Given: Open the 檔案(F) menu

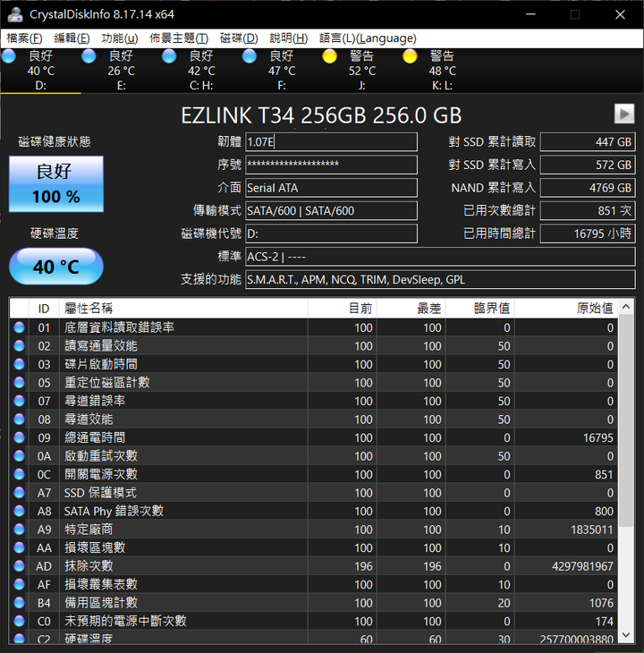Looking at the screenshot, I should 24,38.
